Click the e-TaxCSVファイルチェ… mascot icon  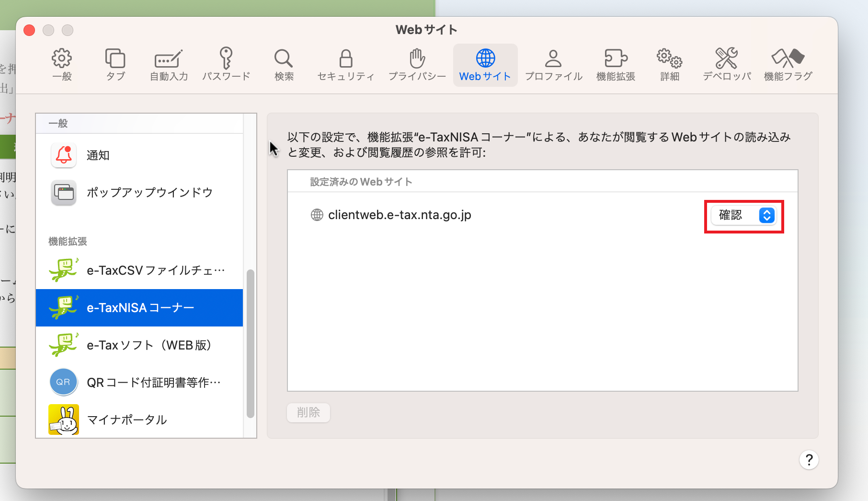pos(64,270)
